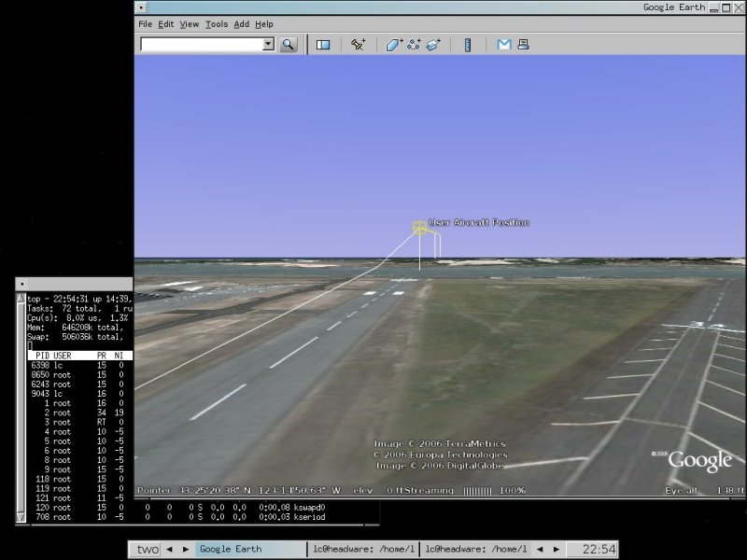Open the View menu

point(190,24)
